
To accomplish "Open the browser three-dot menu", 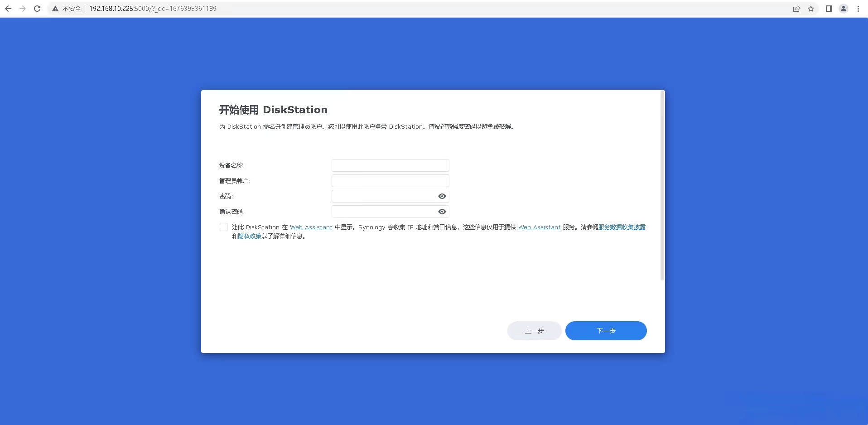I will point(858,9).
